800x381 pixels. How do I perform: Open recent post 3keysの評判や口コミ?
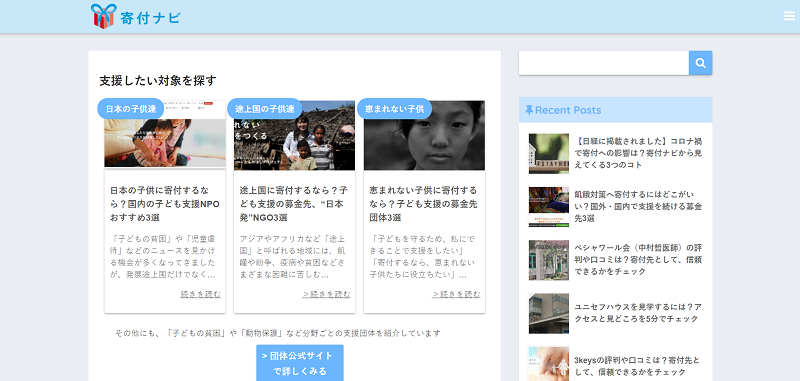tap(638, 366)
